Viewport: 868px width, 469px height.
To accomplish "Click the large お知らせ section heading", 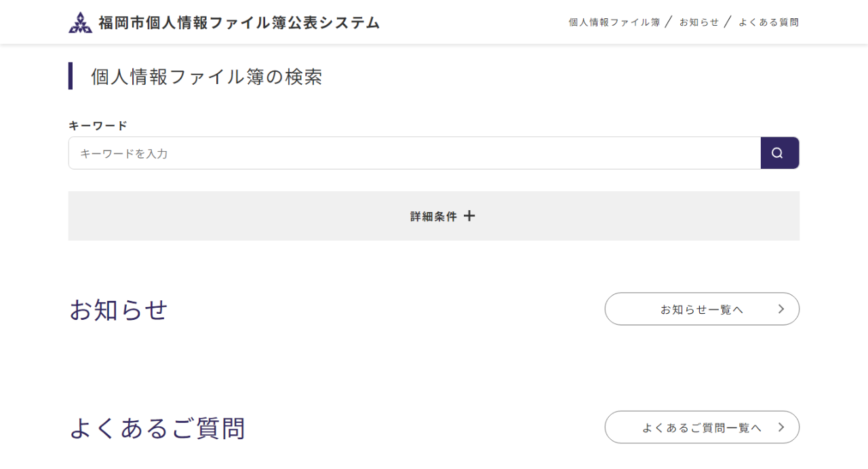I will coord(119,310).
